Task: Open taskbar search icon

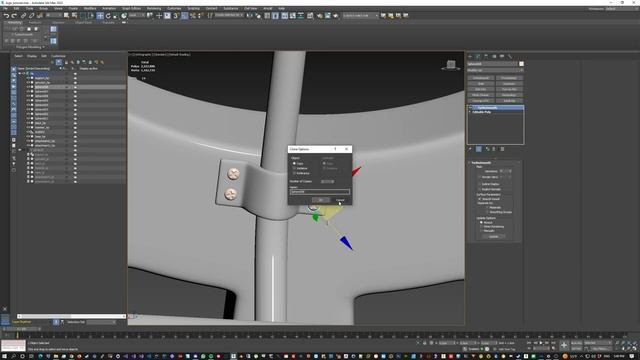Action: tap(13, 356)
